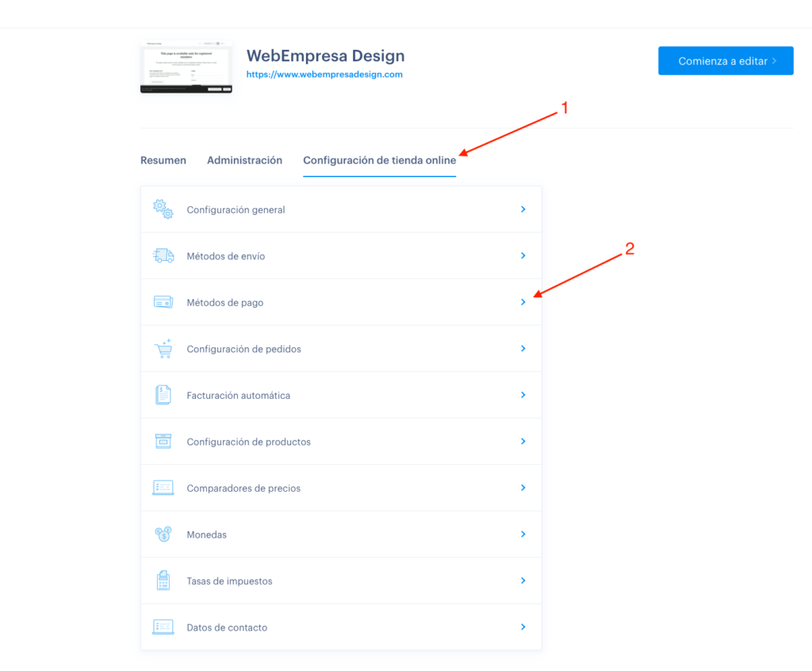
Task: Click the shopping cart icon for Configuración de pedidos
Action: 163,349
